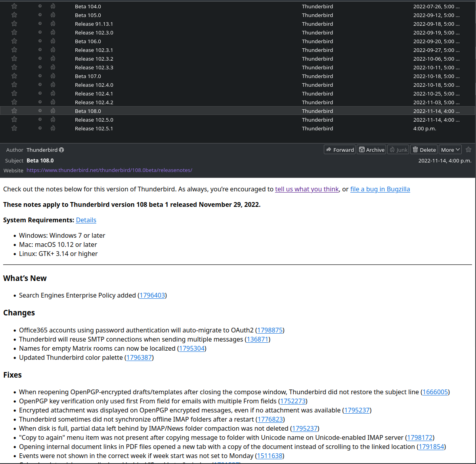Archive the displayed message
Viewport: 476px width, 464px height.
371,150
